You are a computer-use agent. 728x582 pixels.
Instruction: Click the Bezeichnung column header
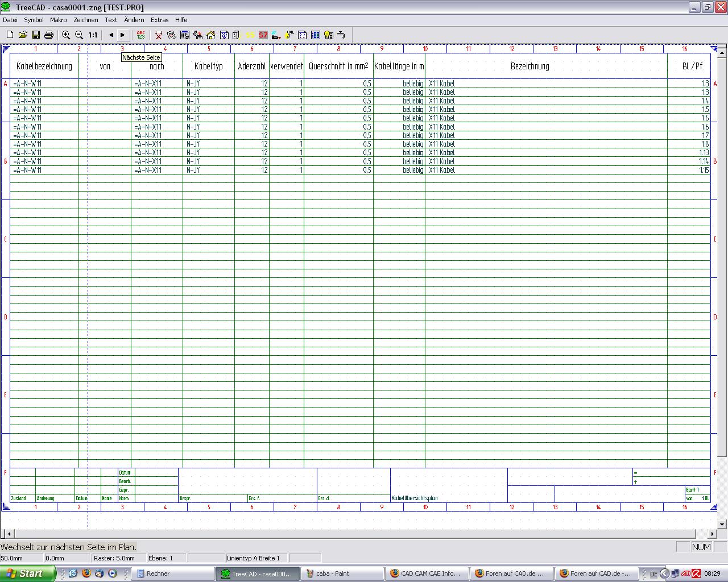530,66
